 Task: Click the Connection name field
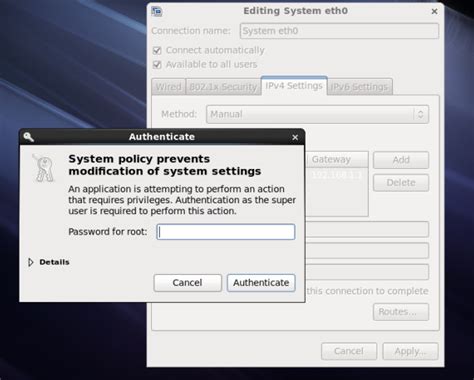click(x=339, y=31)
